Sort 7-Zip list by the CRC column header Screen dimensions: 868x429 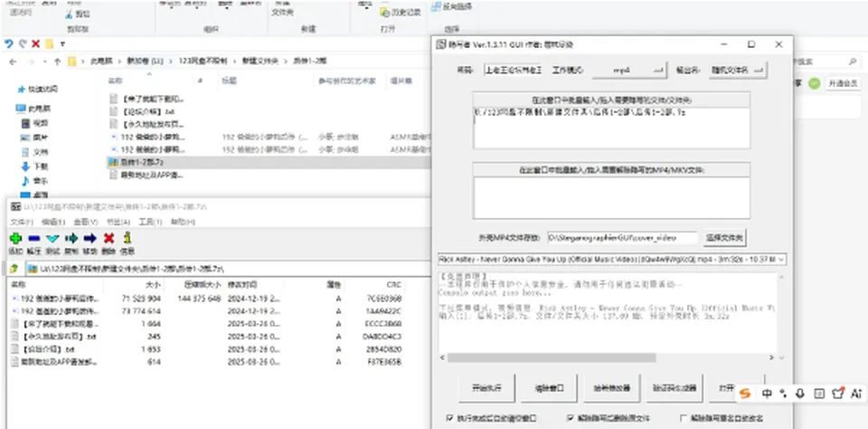tap(394, 284)
